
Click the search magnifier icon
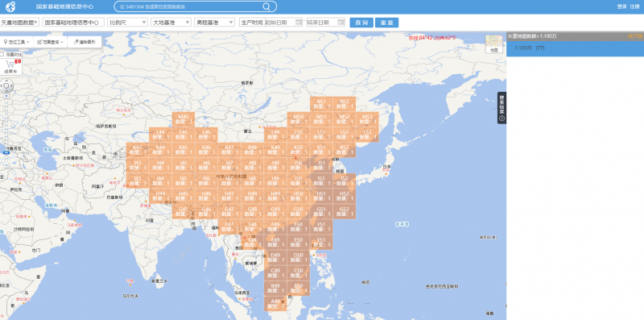pyautogui.click(x=266, y=6)
